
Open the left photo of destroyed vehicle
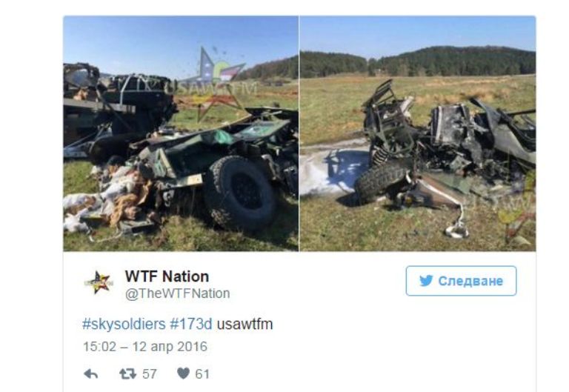pos(181,133)
